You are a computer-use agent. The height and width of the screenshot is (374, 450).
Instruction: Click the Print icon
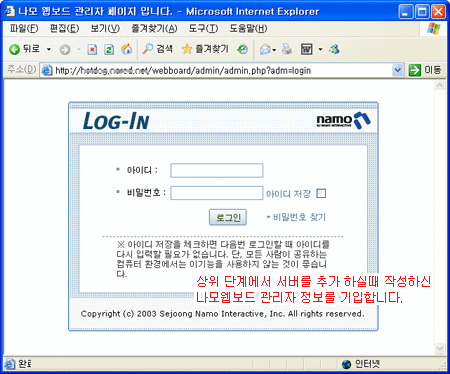pos(287,49)
